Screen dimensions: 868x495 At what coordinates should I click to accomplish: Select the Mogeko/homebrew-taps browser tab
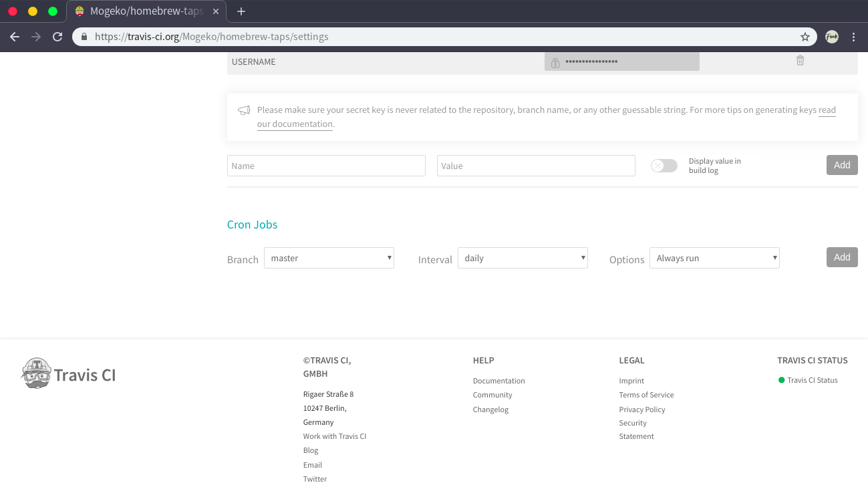coord(146,11)
